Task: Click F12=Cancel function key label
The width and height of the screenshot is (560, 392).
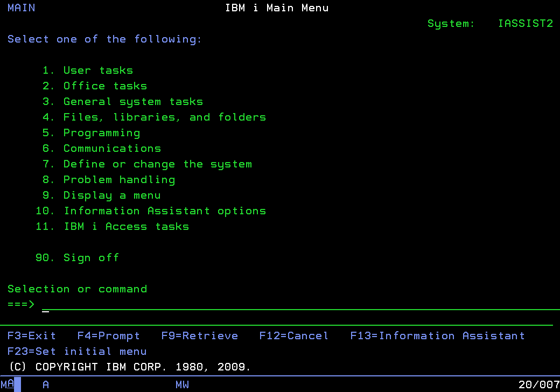Action: (x=293, y=335)
